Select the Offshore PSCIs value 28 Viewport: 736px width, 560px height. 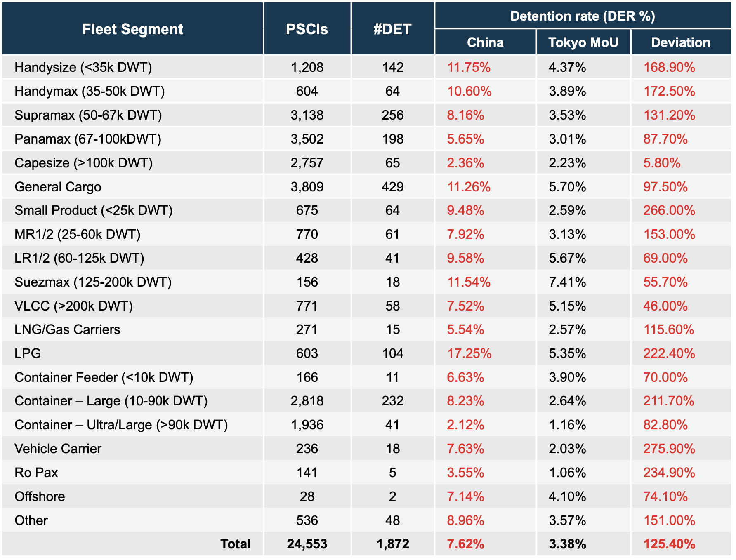pyautogui.click(x=307, y=496)
